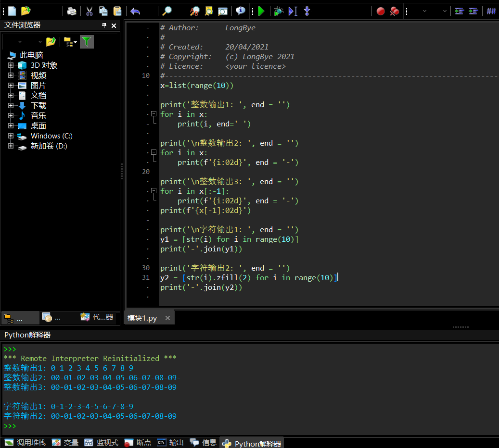This screenshot has height=448, width=499.
Task: Open the Find magnifier tool
Action: click(166, 11)
